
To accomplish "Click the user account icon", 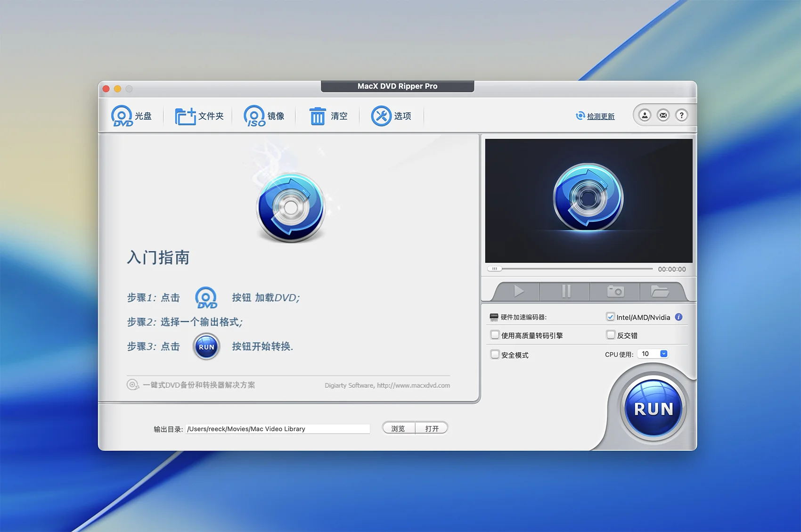I will click(x=645, y=115).
